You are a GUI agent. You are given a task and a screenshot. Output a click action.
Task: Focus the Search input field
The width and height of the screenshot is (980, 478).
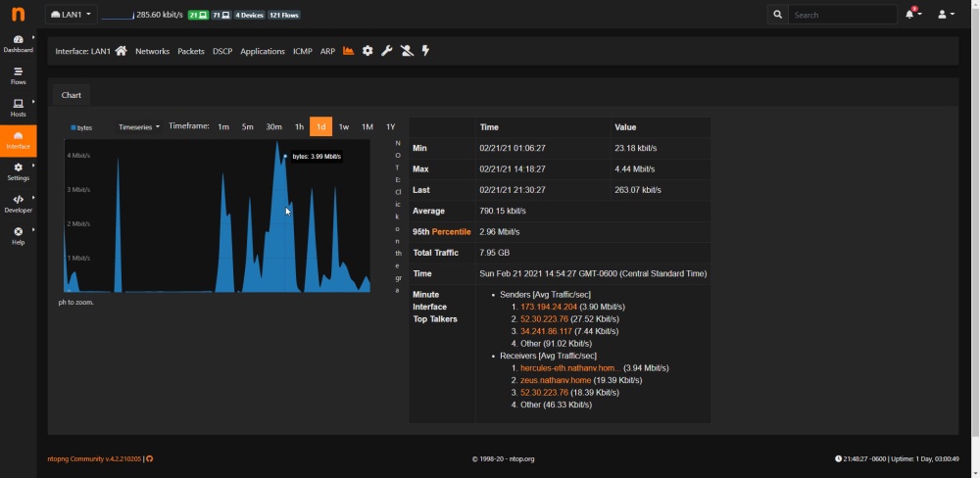coord(843,15)
